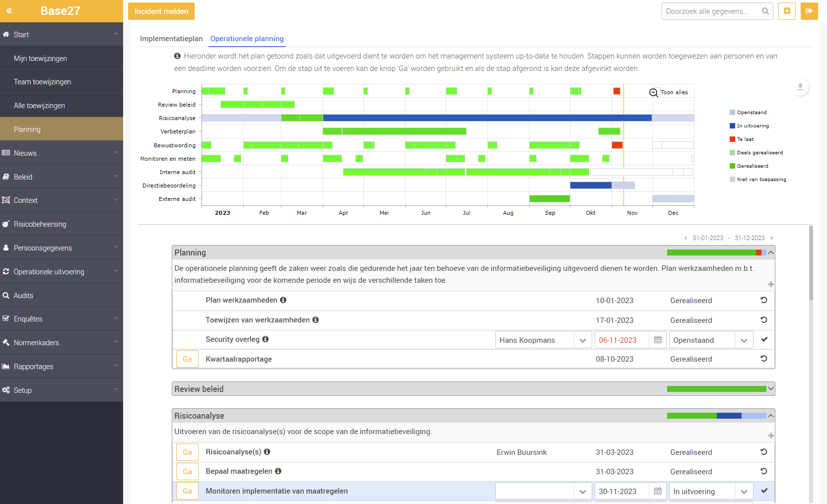Collapse the Planning section
The width and height of the screenshot is (827, 504).
771,252
